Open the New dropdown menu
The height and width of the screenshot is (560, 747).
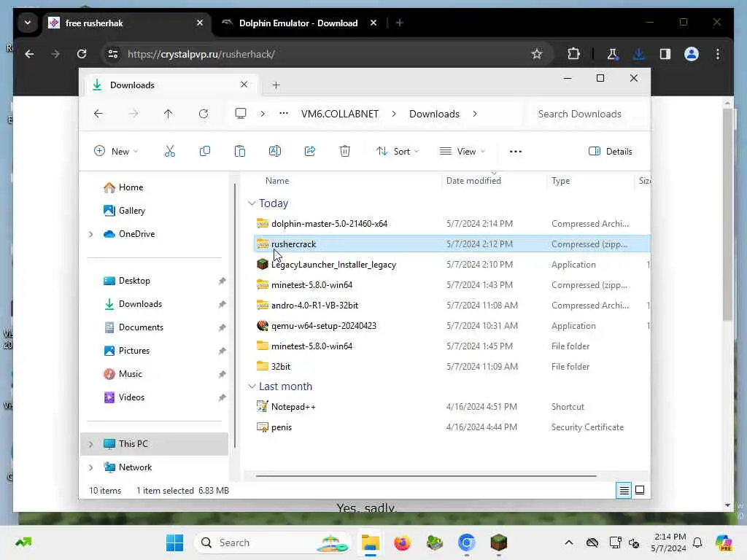pyautogui.click(x=116, y=152)
